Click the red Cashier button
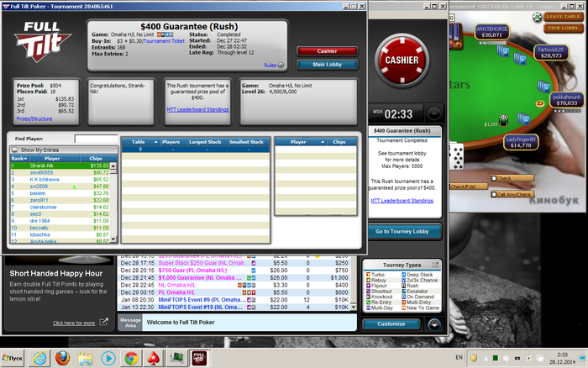 [x=327, y=51]
